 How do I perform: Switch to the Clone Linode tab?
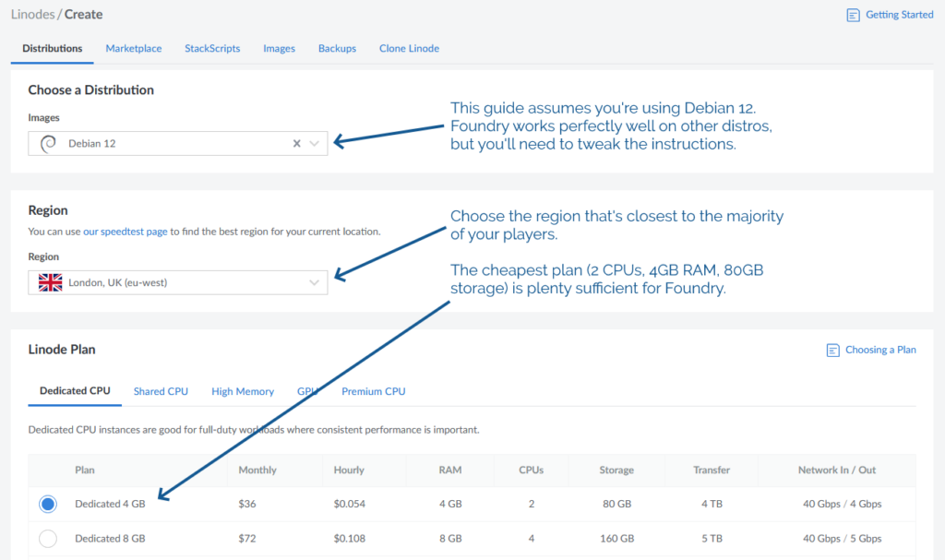(409, 48)
